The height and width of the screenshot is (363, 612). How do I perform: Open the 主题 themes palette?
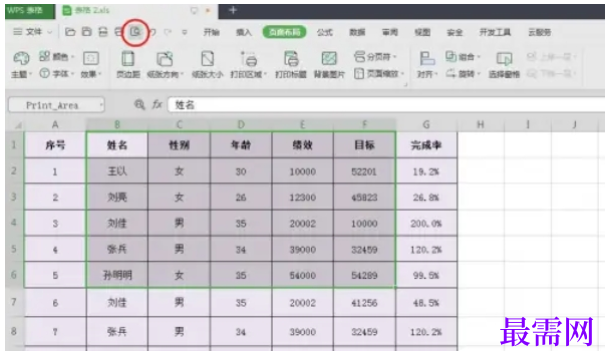[21, 65]
